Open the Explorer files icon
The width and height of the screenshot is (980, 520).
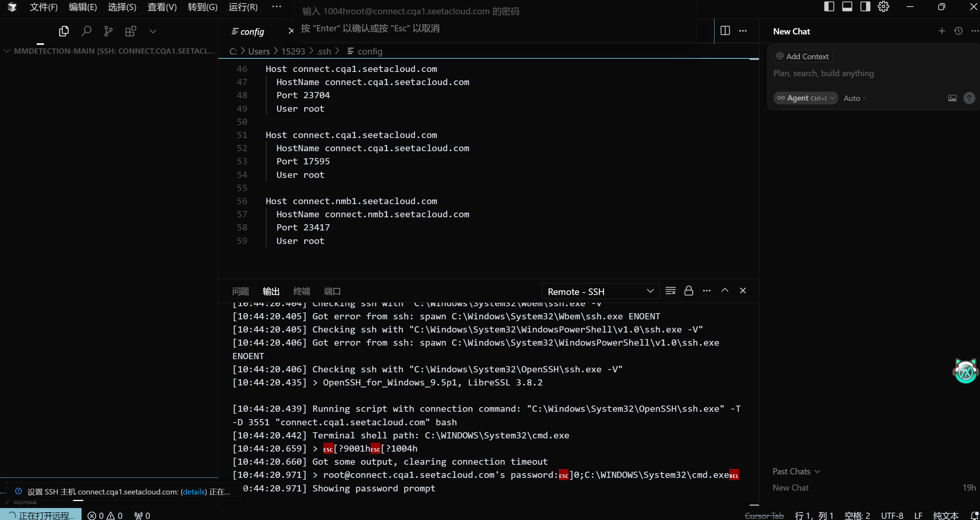(x=64, y=31)
